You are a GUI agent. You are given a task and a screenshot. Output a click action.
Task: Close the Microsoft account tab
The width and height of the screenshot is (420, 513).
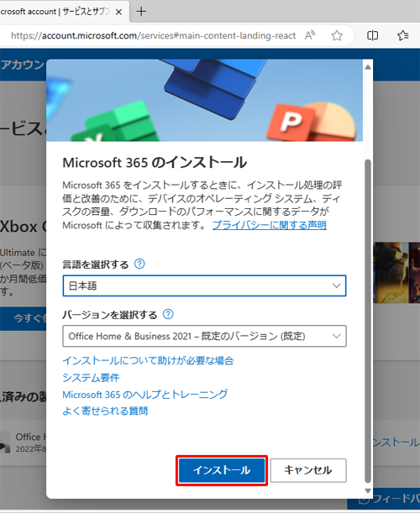[x=118, y=12]
